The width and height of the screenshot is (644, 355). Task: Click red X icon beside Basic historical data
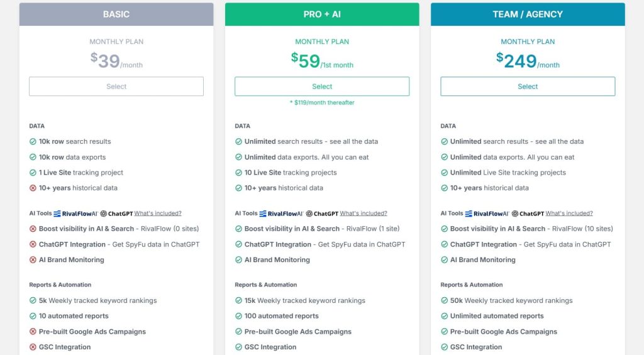click(x=33, y=188)
